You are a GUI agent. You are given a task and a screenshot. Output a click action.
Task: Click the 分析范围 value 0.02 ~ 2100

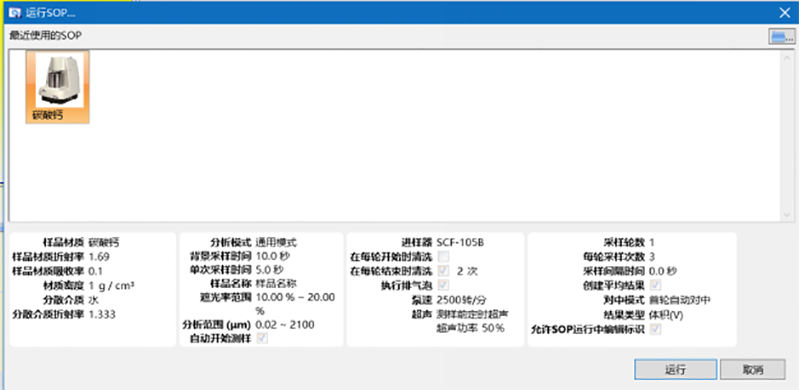coord(285,325)
